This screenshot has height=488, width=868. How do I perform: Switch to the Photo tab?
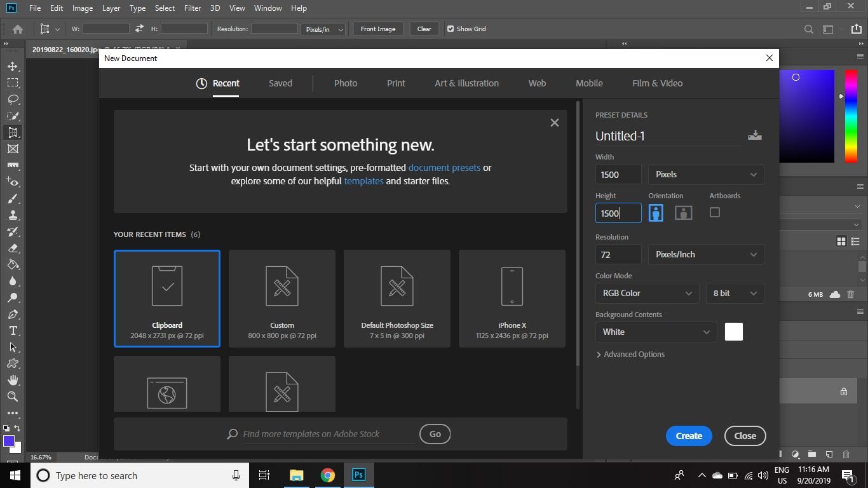pos(346,83)
